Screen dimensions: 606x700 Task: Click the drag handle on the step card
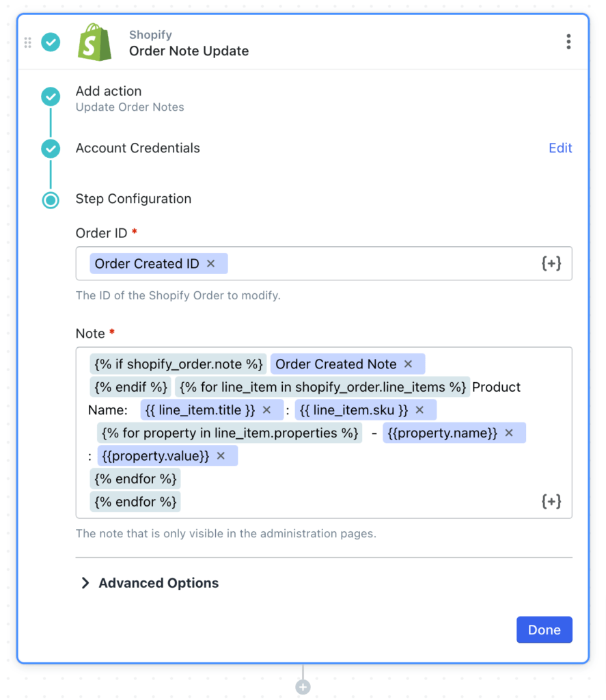click(28, 42)
